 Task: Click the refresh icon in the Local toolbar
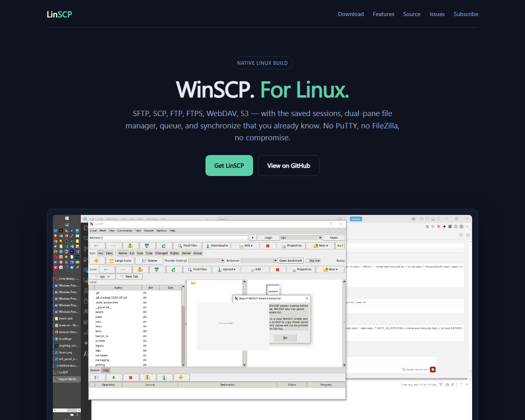tap(173, 269)
